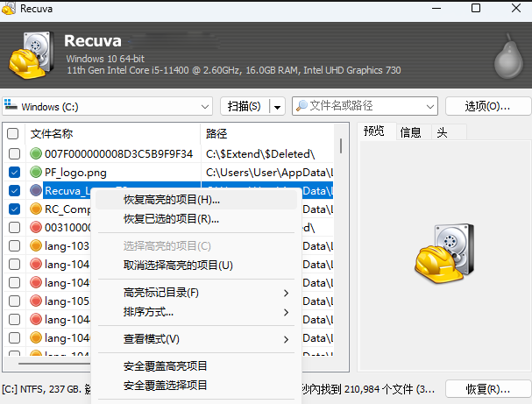Uncheck the PF_logo.png checkbox

pos(14,173)
